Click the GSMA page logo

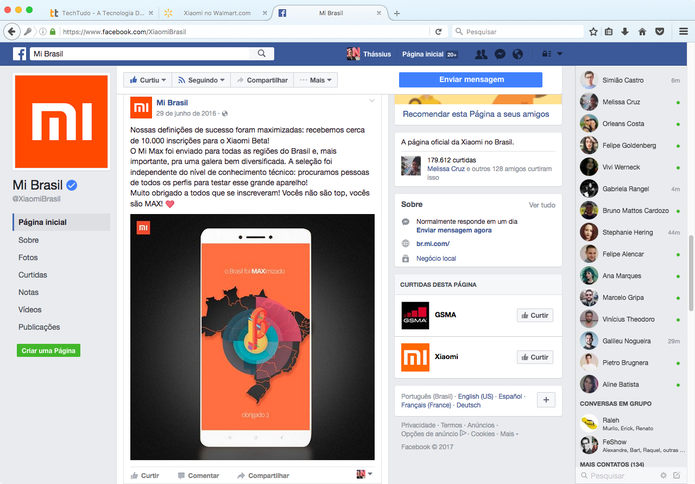coord(415,316)
